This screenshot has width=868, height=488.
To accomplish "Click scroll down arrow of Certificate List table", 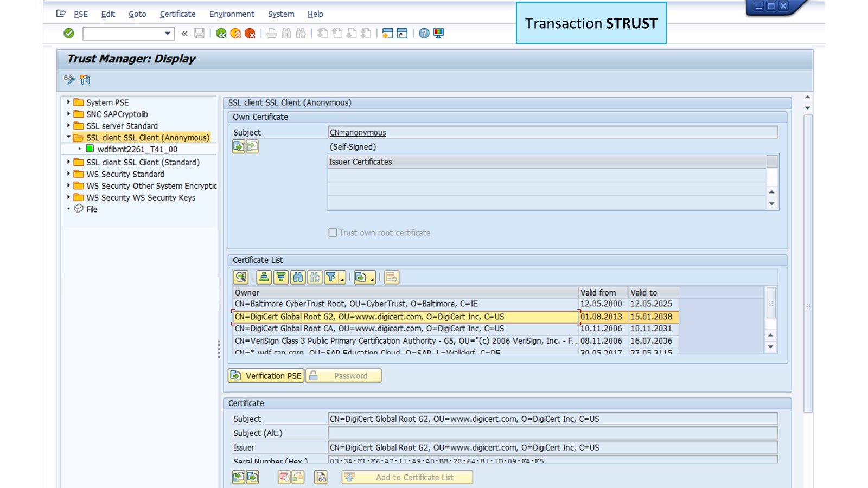I will tap(770, 347).
